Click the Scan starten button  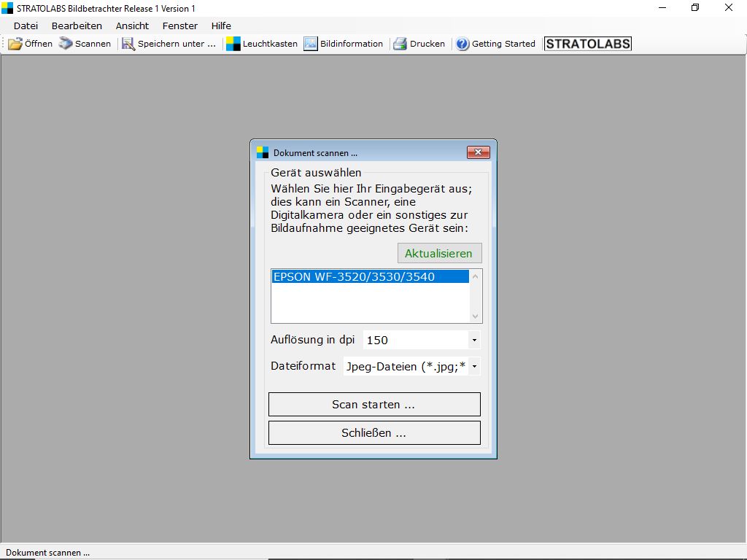click(374, 404)
